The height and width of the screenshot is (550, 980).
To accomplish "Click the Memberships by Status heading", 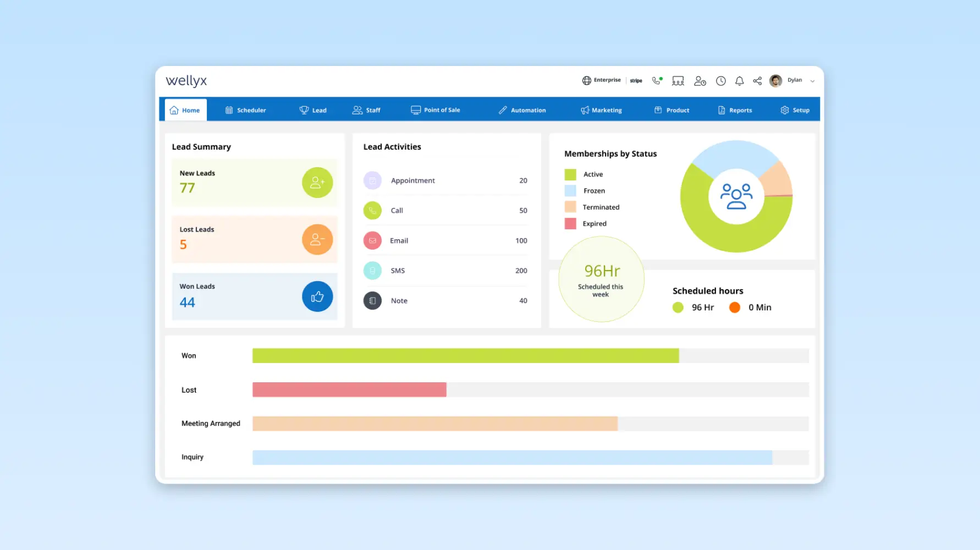I will (610, 154).
